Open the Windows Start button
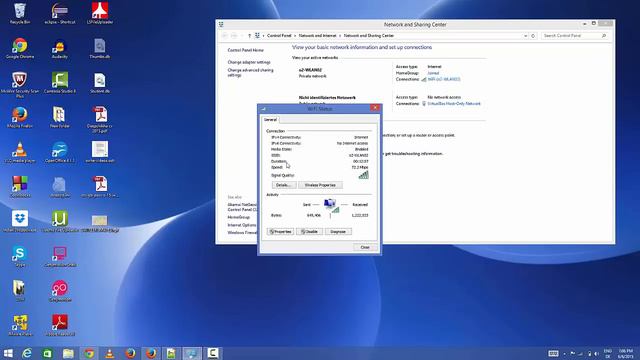 point(8,353)
